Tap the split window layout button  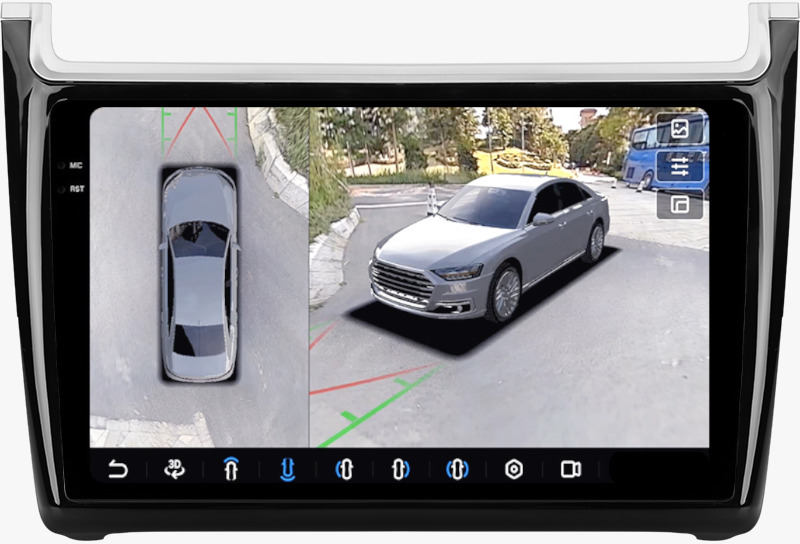(x=680, y=204)
